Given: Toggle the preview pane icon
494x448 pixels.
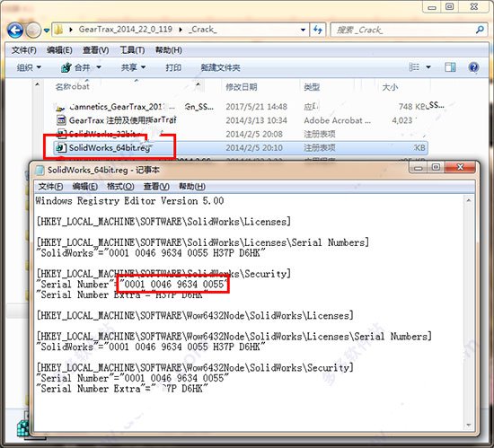Looking at the screenshot, I should click(450, 67).
